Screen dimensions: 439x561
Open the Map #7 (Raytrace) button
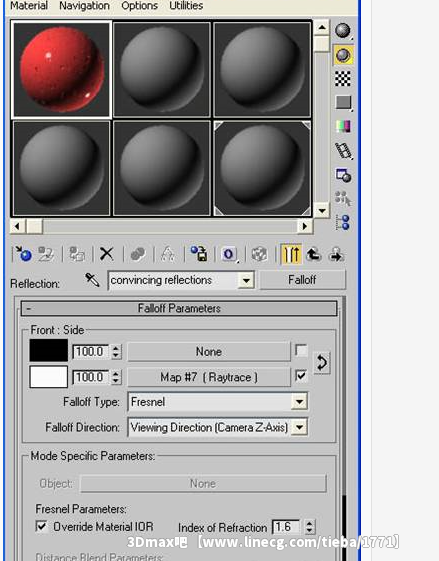[209, 377]
